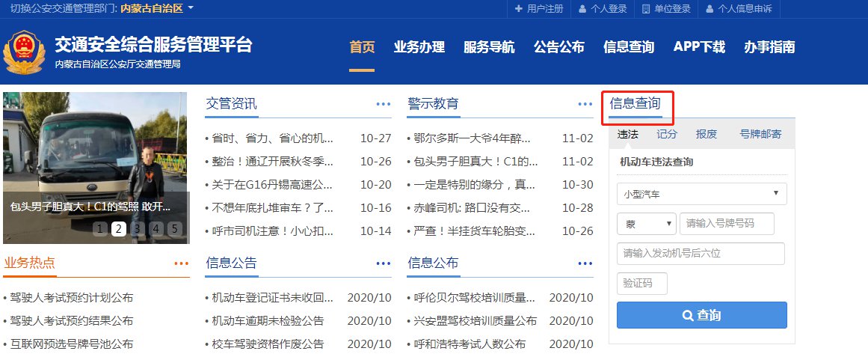Open 机动车逾期未检验公告 notice
This screenshot has width=868, height=354.
tap(268, 321)
